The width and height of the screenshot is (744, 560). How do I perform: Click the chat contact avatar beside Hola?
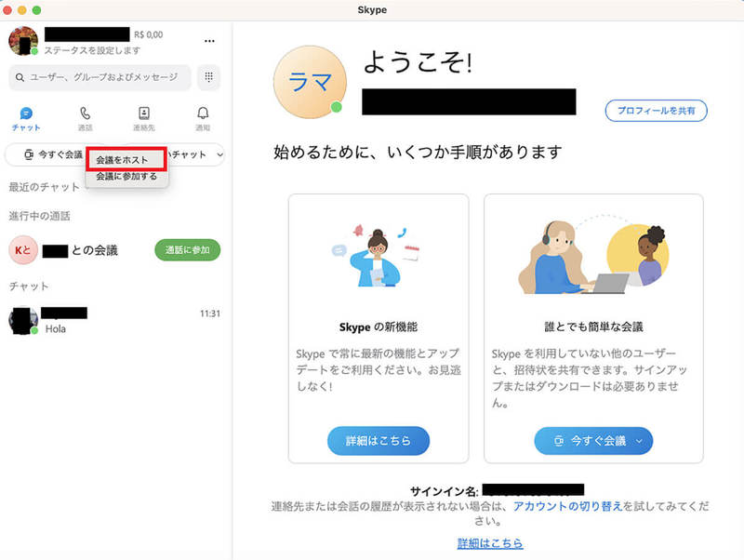(x=23, y=321)
